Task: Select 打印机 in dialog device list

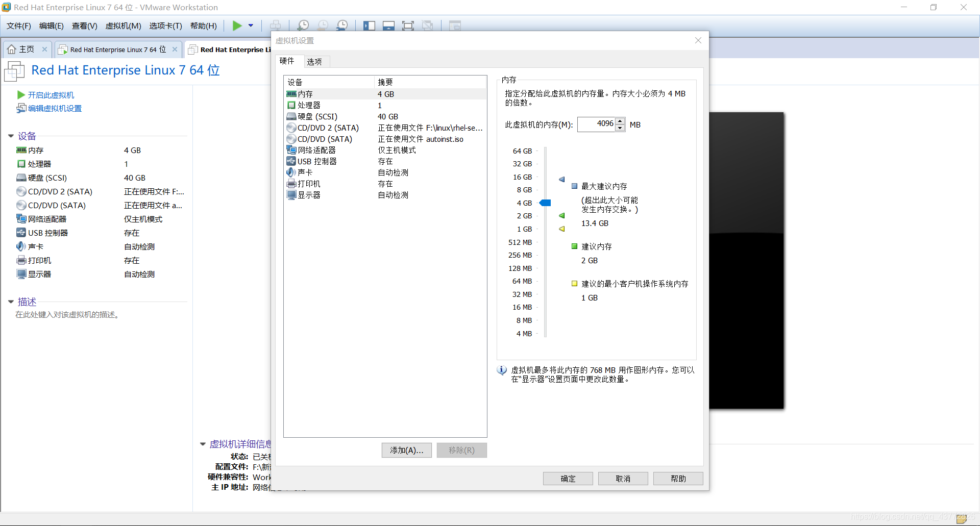Action: [385, 184]
